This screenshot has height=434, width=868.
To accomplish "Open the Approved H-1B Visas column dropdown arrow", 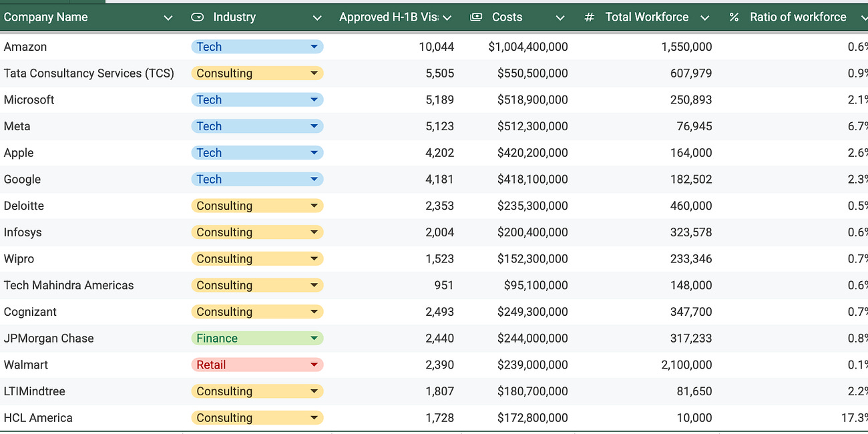I will 447,18.
